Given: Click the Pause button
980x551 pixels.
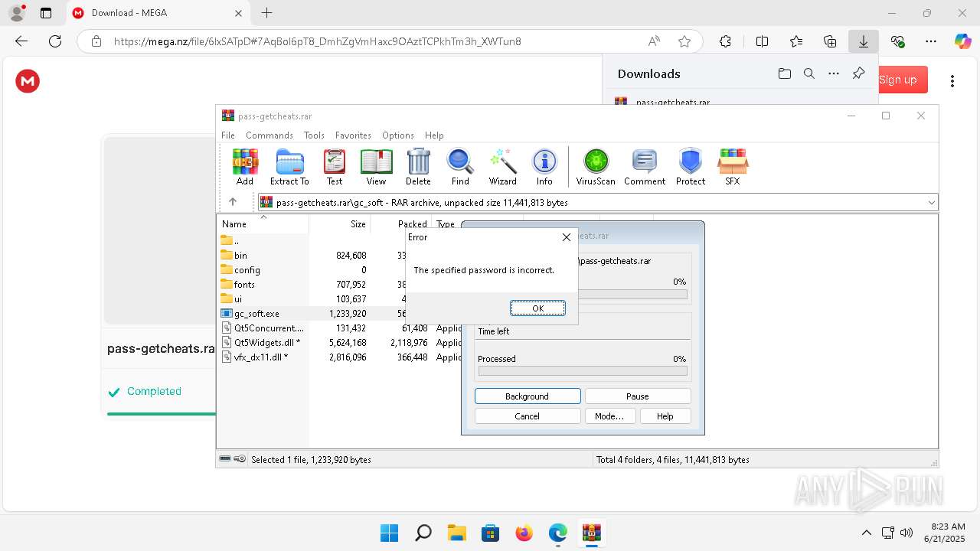Looking at the screenshot, I should coord(638,396).
